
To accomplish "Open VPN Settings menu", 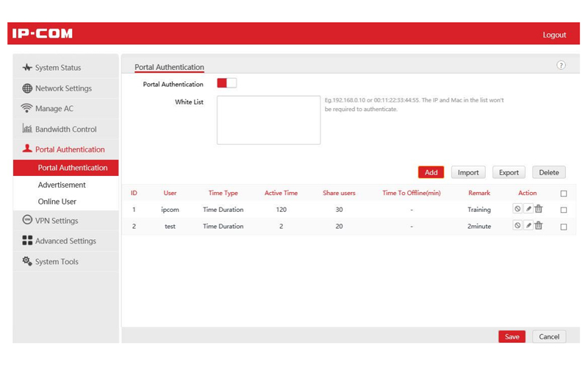I will point(65,220).
